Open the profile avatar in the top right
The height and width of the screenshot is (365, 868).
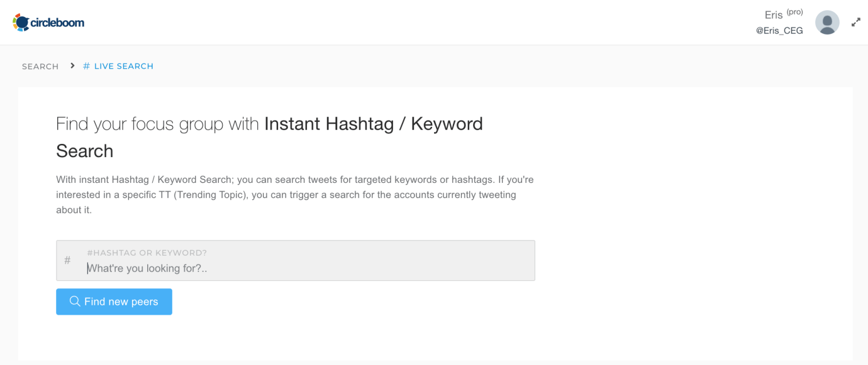click(x=826, y=22)
